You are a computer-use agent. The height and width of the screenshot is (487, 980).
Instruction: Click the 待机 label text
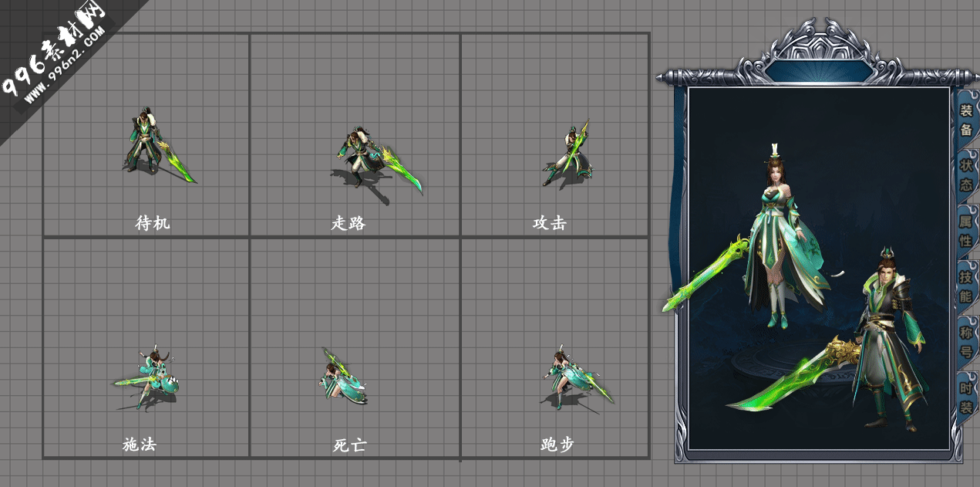[153, 223]
